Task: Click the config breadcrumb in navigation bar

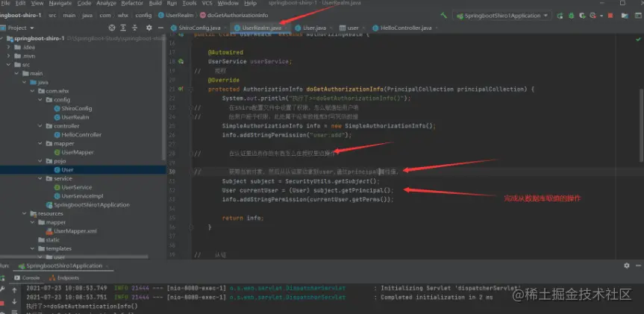Action: click(143, 16)
